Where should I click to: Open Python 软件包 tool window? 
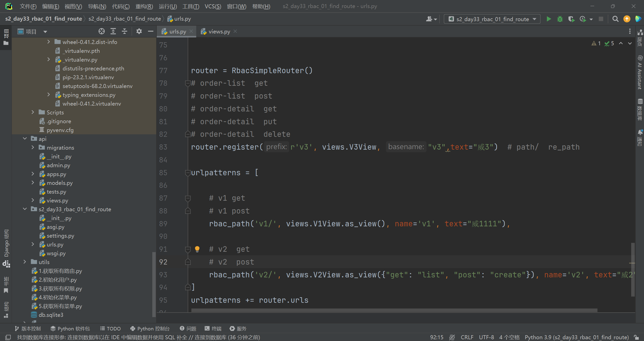click(70, 328)
